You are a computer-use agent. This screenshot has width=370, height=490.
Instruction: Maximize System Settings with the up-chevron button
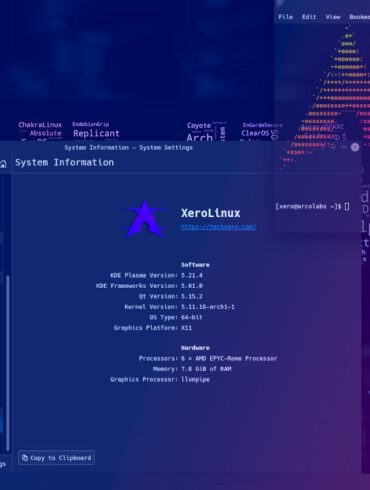click(344, 147)
